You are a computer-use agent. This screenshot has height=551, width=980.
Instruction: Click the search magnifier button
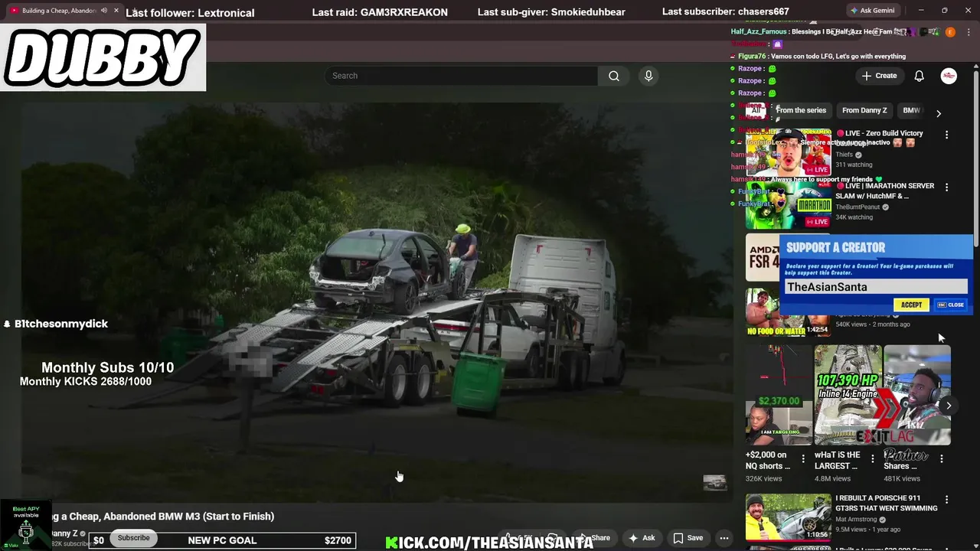[x=614, y=76]
